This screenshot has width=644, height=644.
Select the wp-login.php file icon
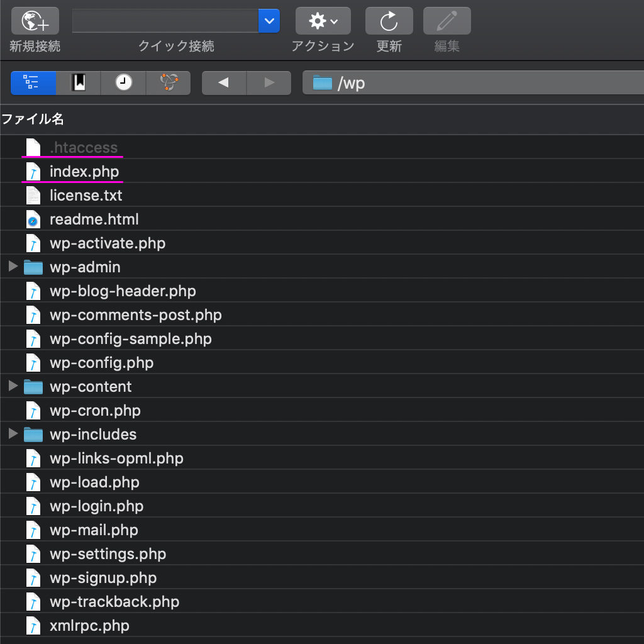tap(33, 506)
